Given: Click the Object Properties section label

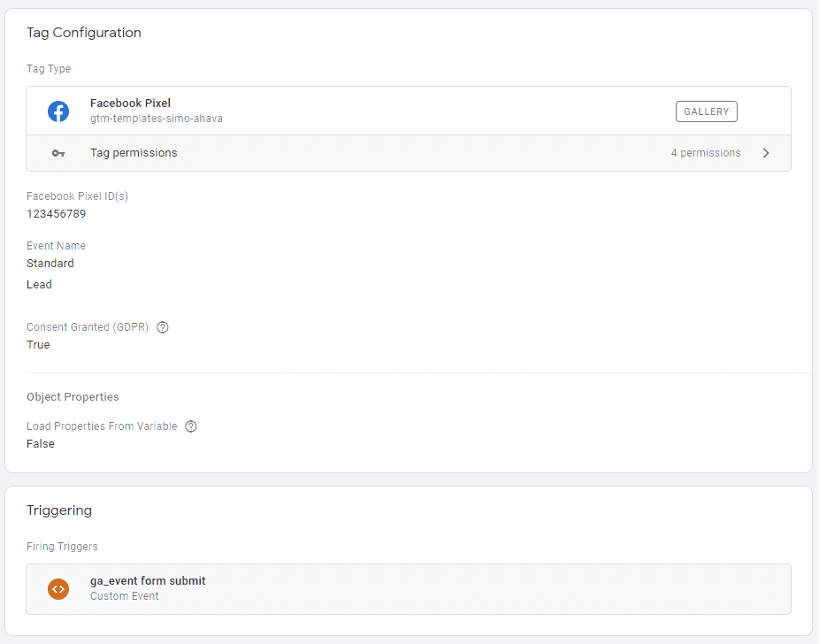Looking at the screenshot, I should point(73,397).
